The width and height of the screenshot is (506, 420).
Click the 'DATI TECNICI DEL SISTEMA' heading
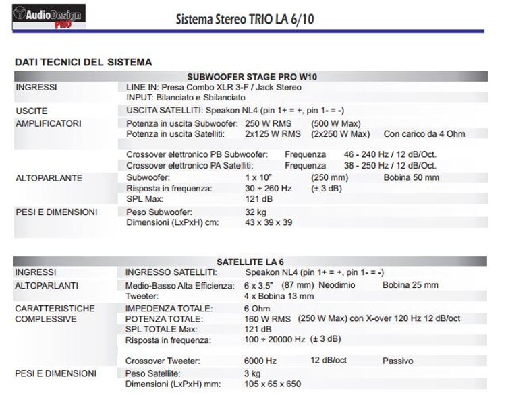tap(83, 62)
